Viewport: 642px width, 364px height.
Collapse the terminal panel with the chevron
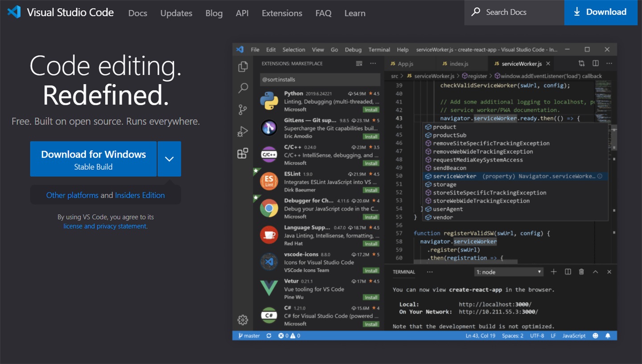(595, 271)
